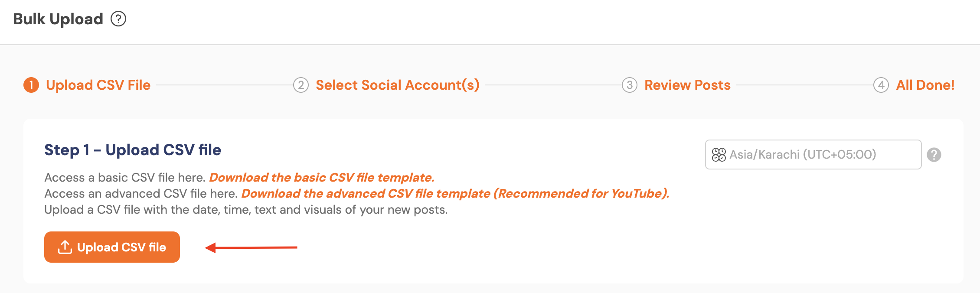This screenshot has height=293, width=980.
Task: Click the step 2 number circle
Action: [301, 85]
